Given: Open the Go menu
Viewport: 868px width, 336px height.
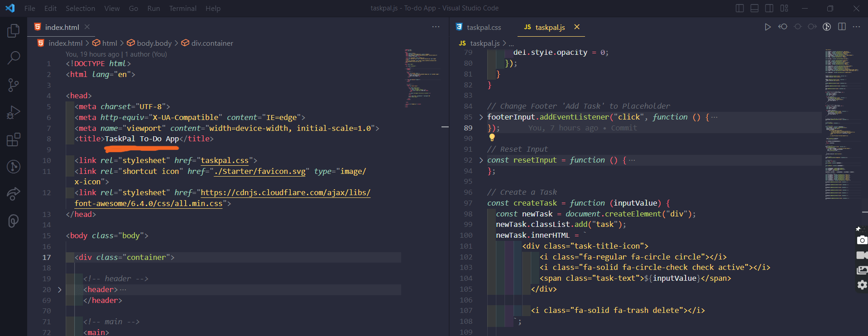Looking at the screenshot, I should click(x=134, y=8).
